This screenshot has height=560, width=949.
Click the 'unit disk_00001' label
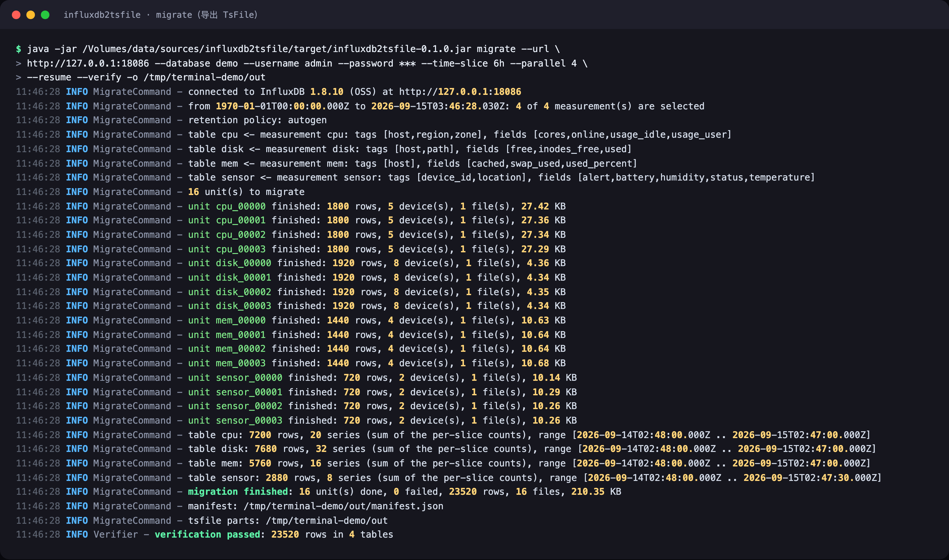230,277
